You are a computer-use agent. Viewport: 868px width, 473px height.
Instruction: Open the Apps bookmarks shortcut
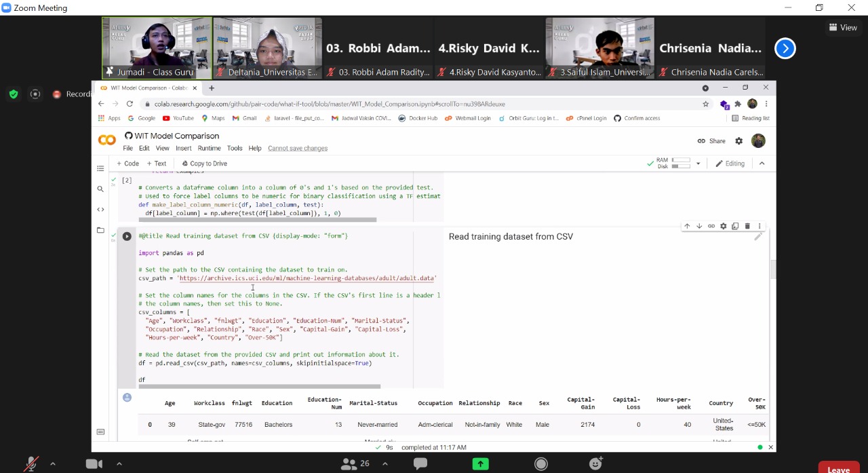click(x=109, y=118)
